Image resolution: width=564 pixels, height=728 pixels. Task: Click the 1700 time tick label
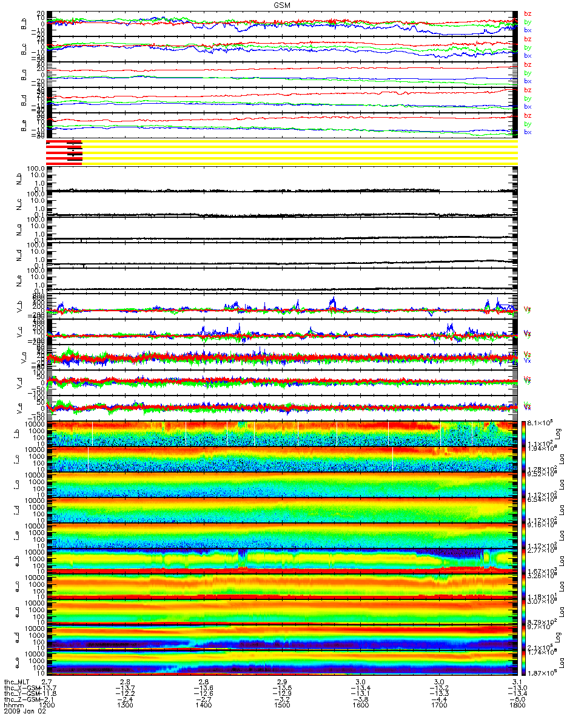tap(438, 704)
